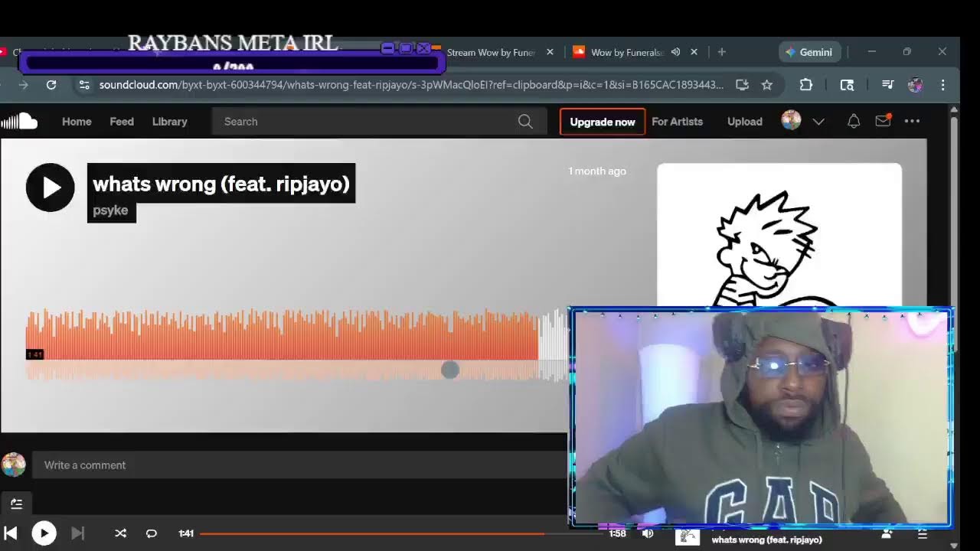Open the Chrome three-dot menu
The image size is (980, 551).
[943, 85]
